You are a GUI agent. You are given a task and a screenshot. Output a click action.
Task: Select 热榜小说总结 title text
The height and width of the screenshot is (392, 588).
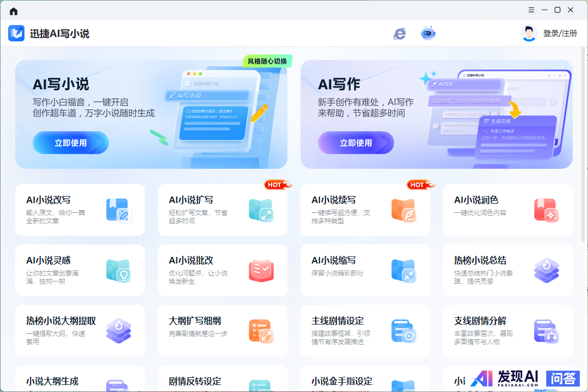tap(480, 261)
